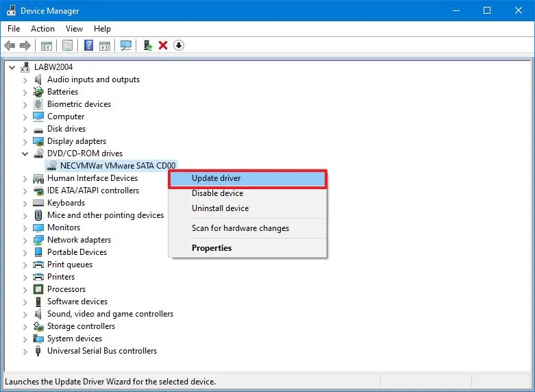The image size is (535, 392).
Task: Click Show/Hide Console Tree toolbar icon
Action: [x=47, y=45]
